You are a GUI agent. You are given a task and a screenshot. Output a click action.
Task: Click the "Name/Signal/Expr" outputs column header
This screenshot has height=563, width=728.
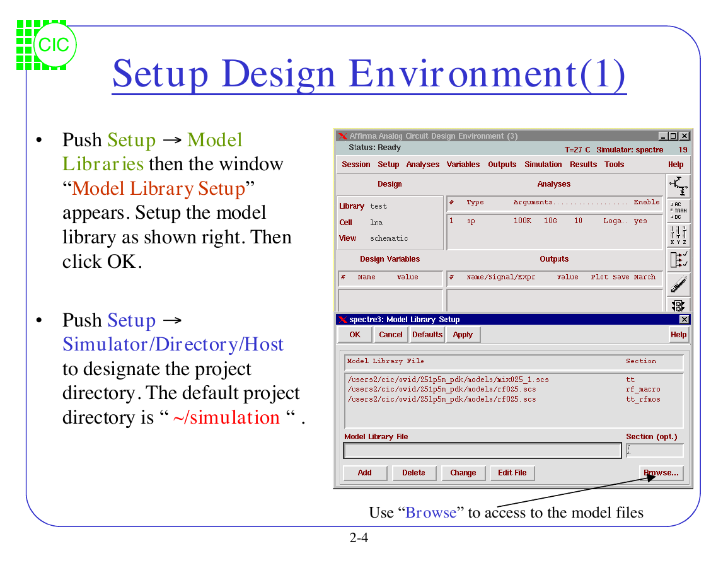point(501,277)
